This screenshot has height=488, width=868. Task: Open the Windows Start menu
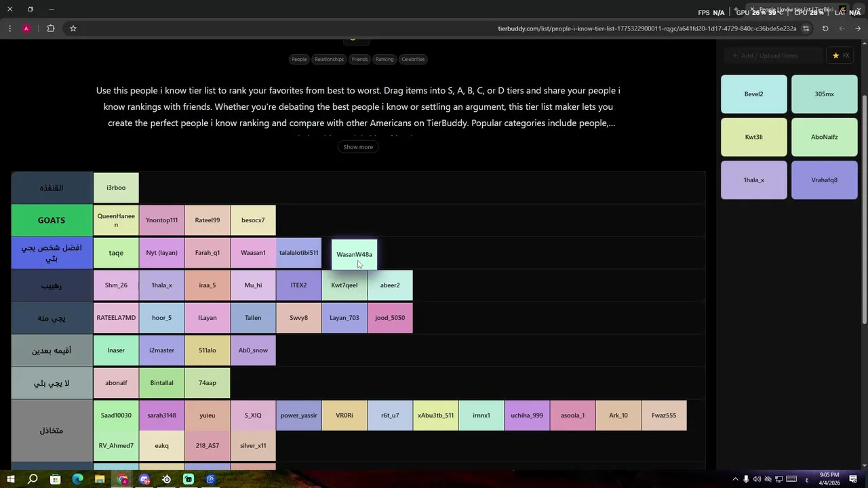click(10, 479)
